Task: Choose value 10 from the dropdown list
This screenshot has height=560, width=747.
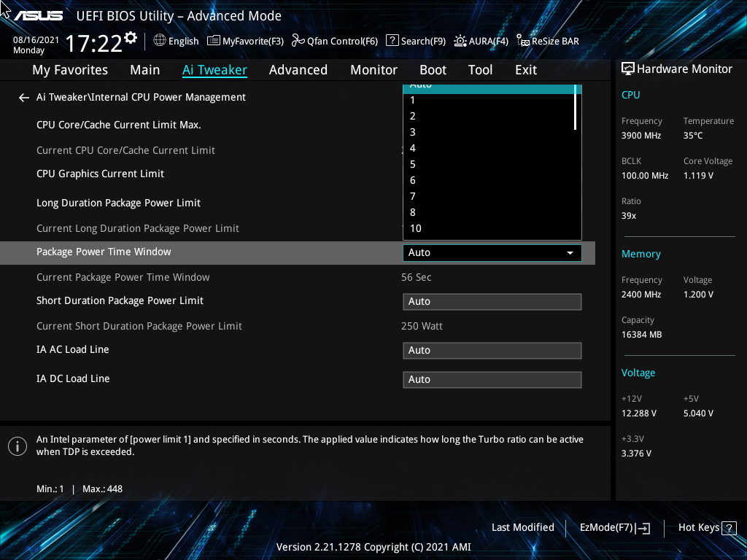Action: click(x=489, y=229)
